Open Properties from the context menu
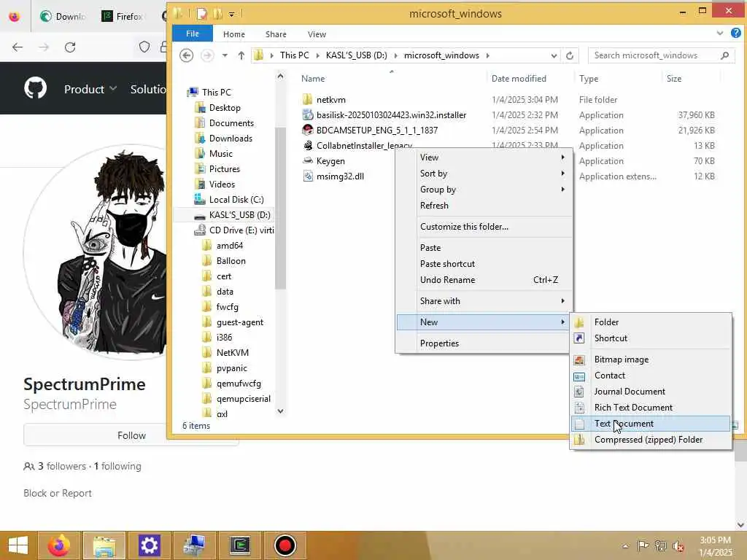This screenshot has height=560, width=747. (483, 343)
